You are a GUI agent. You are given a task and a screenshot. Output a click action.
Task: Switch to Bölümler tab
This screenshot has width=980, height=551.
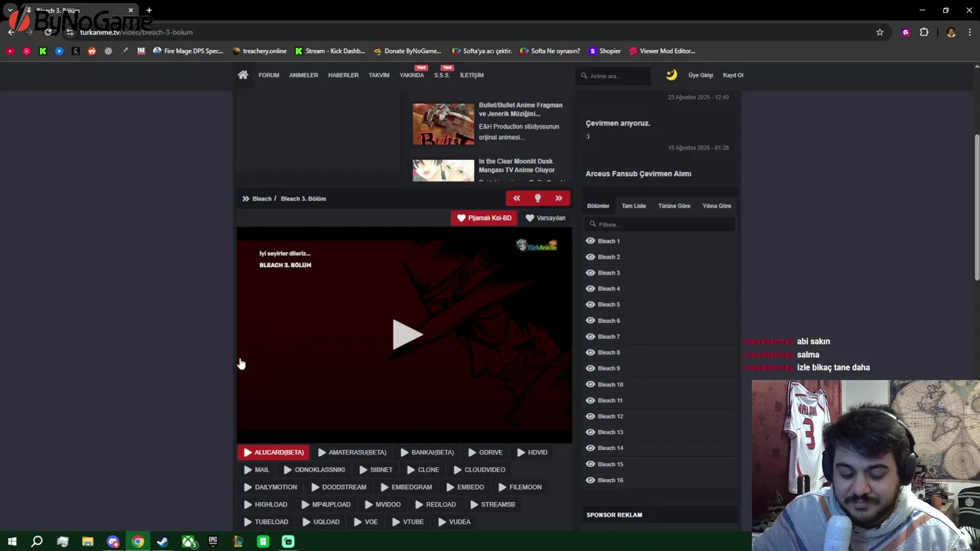point(598,206)
